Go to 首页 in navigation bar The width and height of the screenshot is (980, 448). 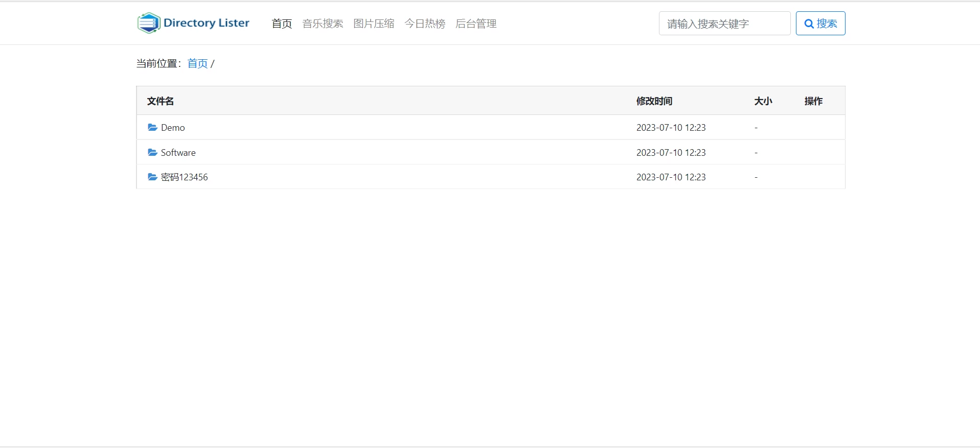282,23
